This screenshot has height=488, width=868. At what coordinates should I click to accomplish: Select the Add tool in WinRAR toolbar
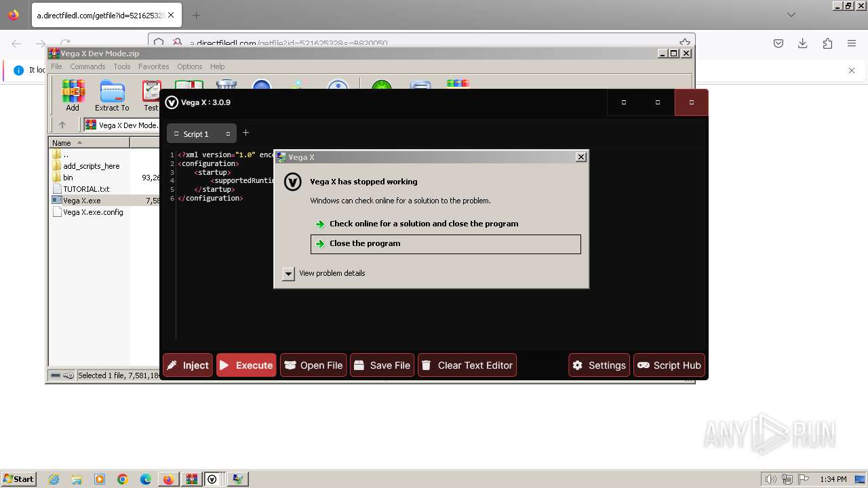73,96
